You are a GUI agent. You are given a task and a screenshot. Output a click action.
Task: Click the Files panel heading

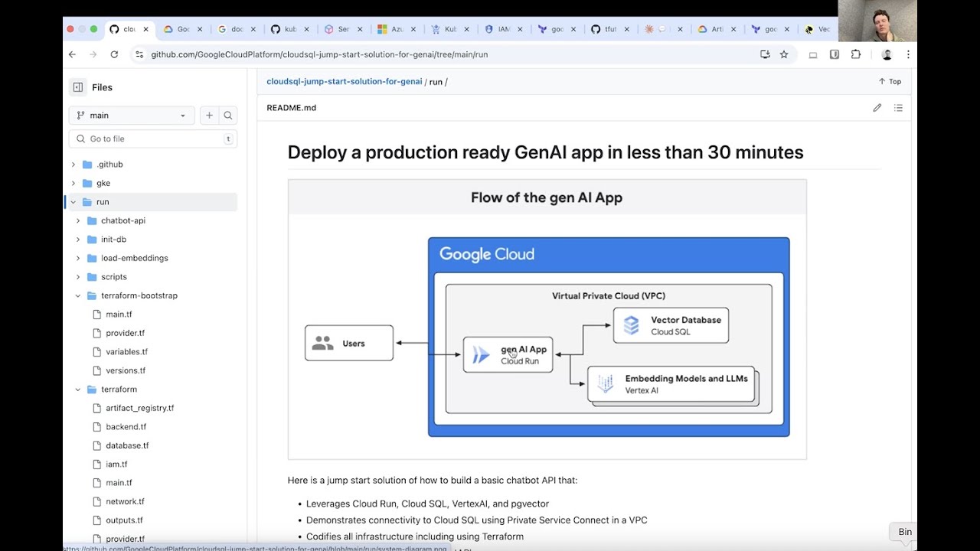pos(103,87)
